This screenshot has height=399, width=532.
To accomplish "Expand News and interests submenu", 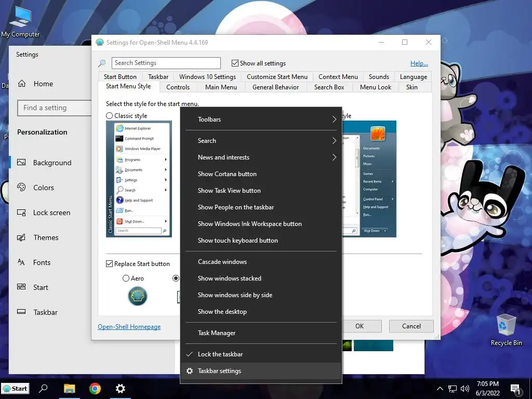I will 261,157.
